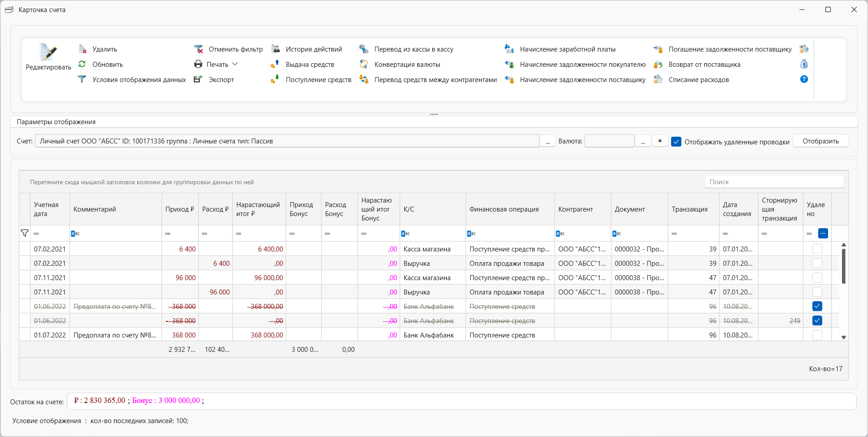This screenshot has height=437, width=868.
Task: Click the Поиск search field
Action: [774, 182]
